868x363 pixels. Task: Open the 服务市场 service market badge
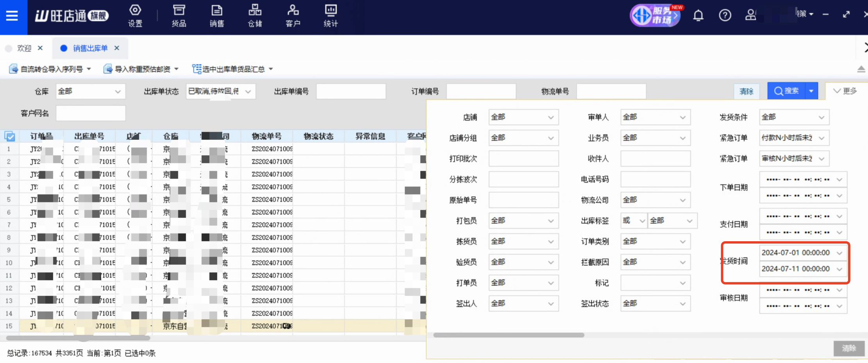coord(655,16)
